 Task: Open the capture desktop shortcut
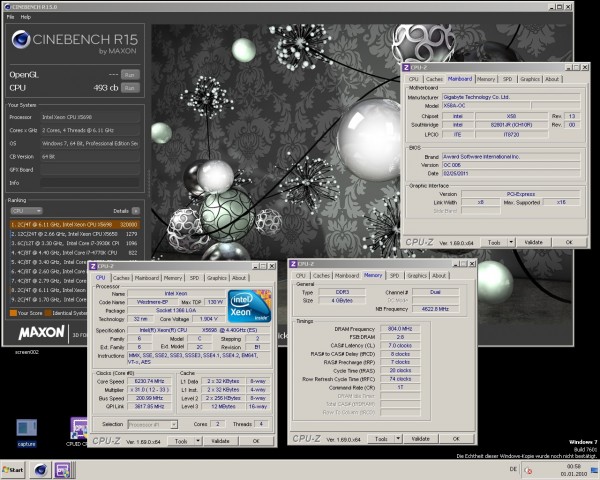(26, 432)
